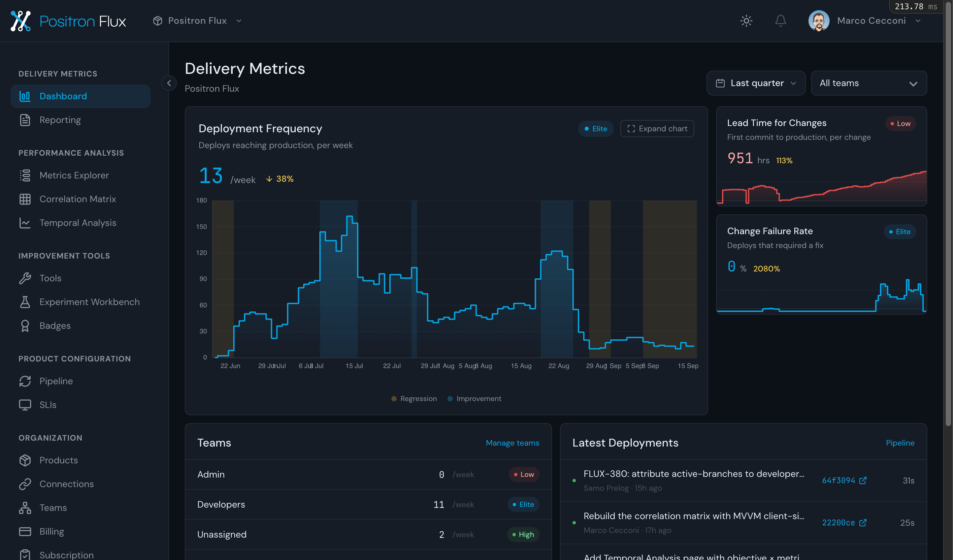
Task: Open the Experiment Workbench page
Action: pyautogui.click(x=81, y=302)
